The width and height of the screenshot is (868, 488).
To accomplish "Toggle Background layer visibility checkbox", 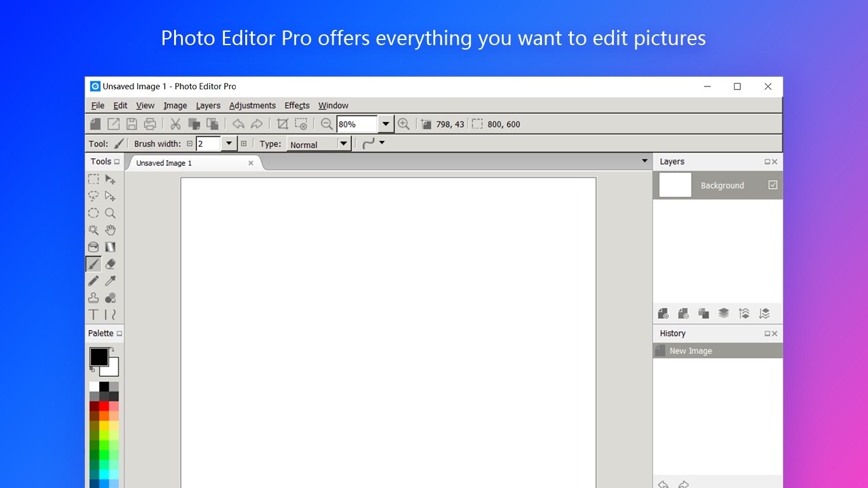I will pyautogui.click(x=773, y=185).
